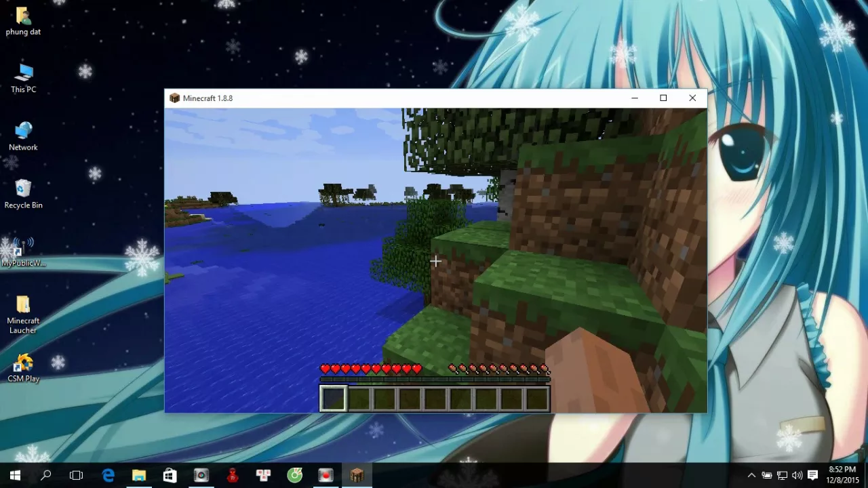
Task: Click the crosshair in the game view
Action: [435, 261]
